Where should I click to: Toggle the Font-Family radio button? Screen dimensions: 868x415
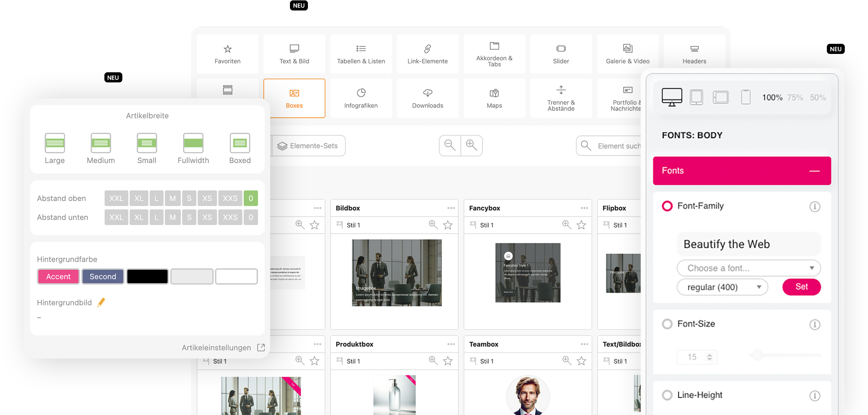click(667, 206)
